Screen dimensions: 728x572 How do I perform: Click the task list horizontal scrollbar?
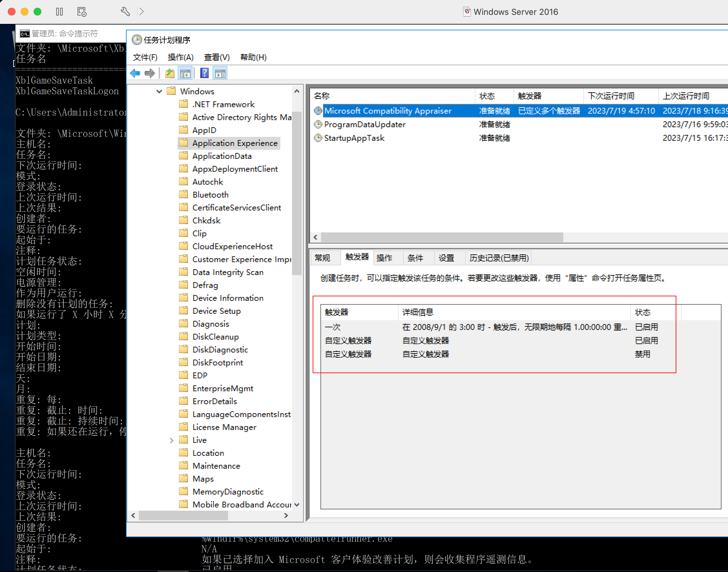[442, 237]
